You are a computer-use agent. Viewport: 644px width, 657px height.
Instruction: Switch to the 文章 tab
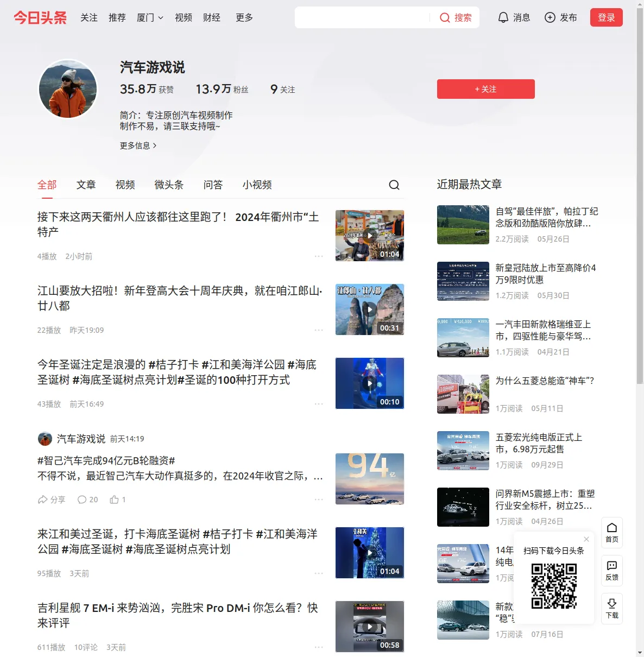click(x=86, y=185)
